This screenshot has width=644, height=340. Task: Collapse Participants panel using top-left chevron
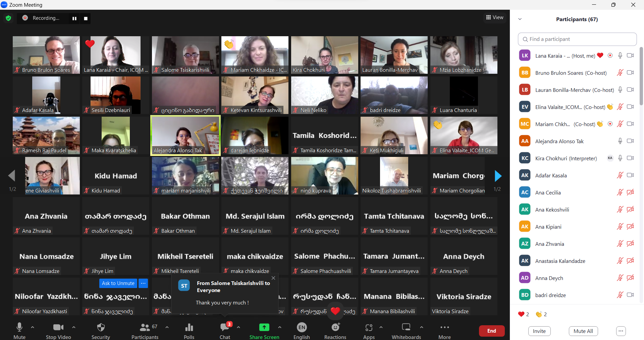[x=520, y=19]
